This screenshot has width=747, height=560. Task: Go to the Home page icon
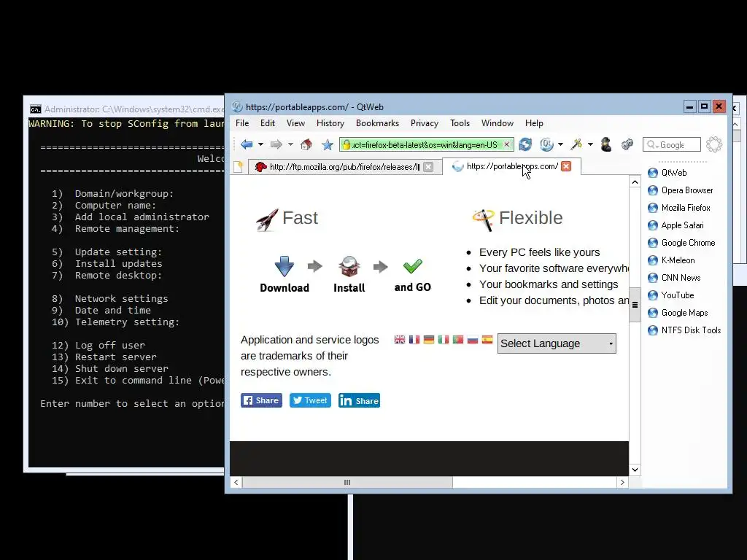tap(306, 144)
